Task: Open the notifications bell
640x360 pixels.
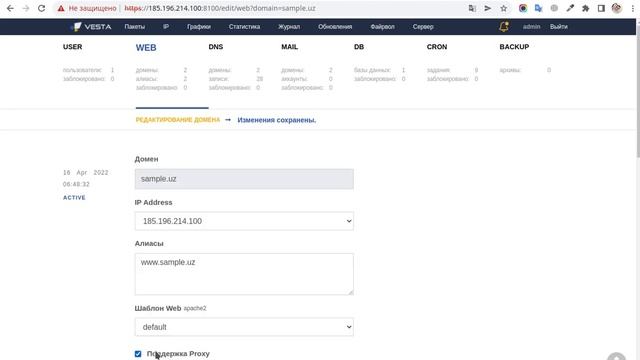Action: point(504,27)
